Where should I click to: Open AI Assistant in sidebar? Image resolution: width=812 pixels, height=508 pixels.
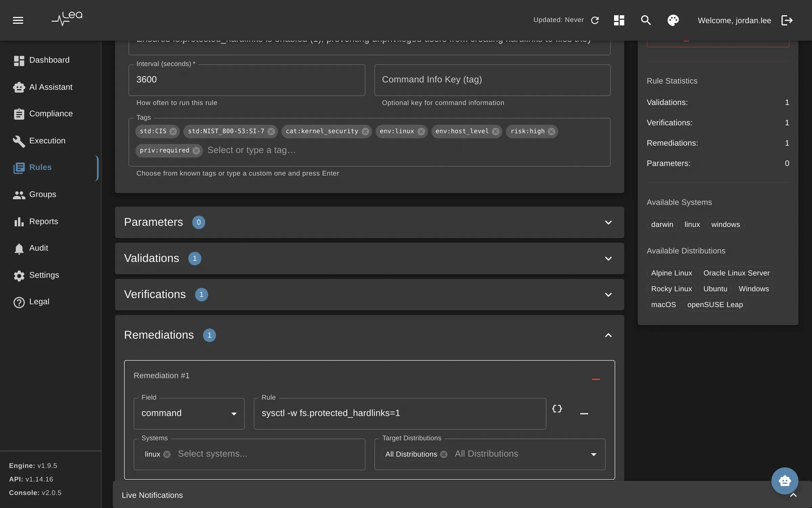50,87
